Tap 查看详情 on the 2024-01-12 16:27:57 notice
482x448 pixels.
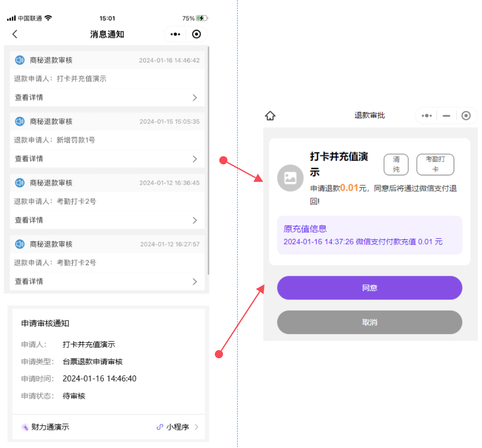pyautogui.click(x=29, y=281)
